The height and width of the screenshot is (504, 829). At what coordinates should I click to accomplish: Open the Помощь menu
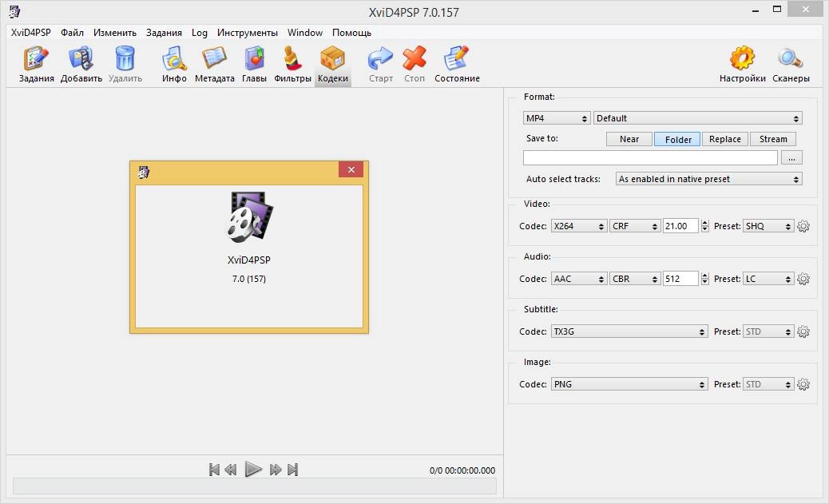(x=351, y=32)
